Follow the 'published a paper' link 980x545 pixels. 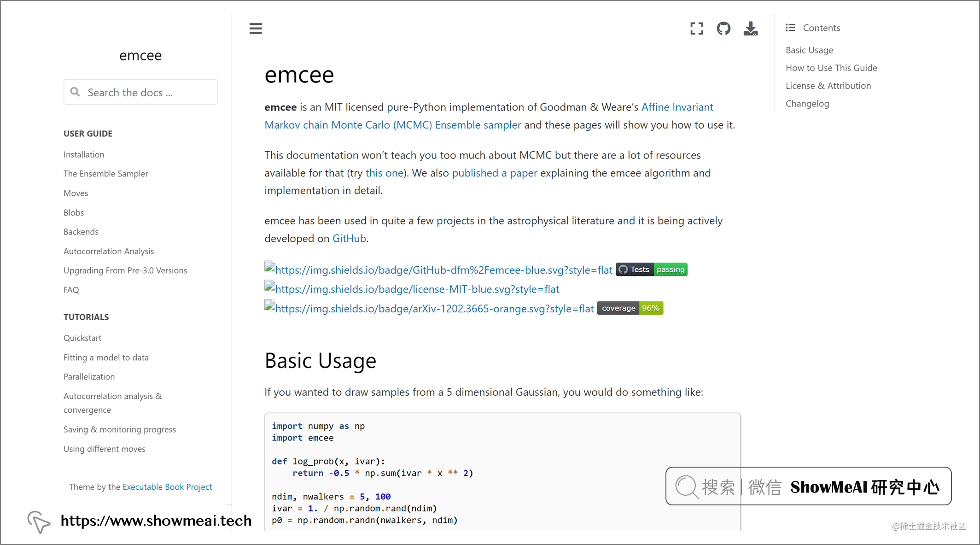click(494, 173)
